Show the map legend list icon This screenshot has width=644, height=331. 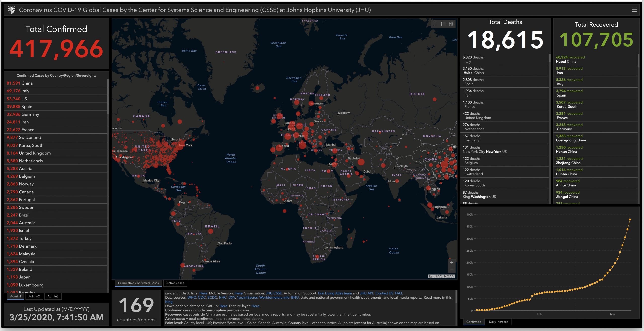[x=443, y=24]
